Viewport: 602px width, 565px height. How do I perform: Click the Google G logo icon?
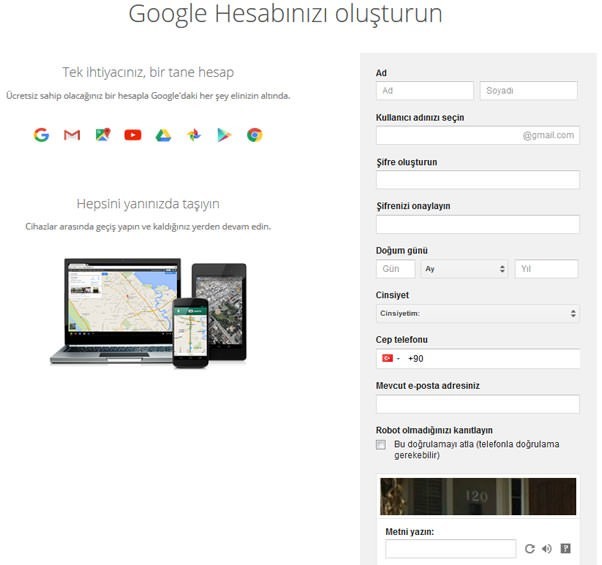coord(41,135)
